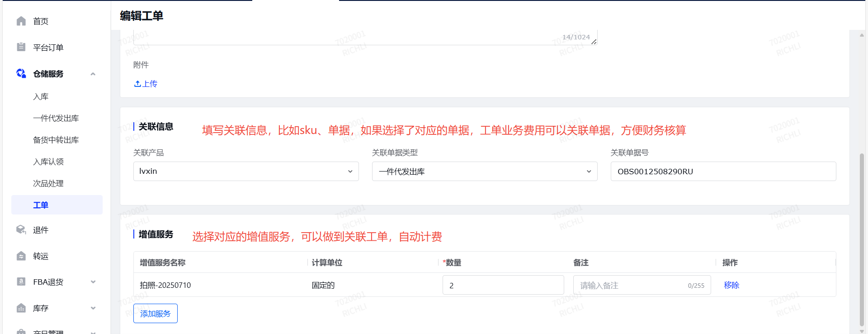This screenshot has height=334, width=868.
Task: Click the scrollbar up arrow
Action: 862,35
